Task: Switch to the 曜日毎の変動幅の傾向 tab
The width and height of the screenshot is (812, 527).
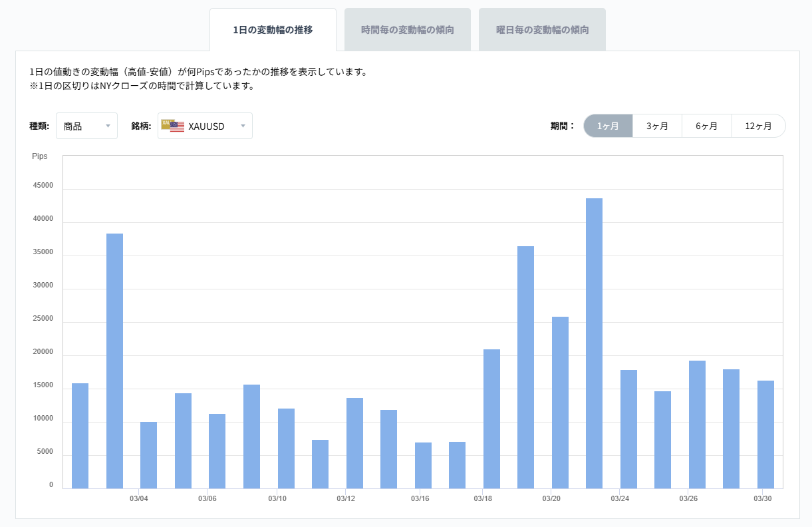Action: point(542,29)
